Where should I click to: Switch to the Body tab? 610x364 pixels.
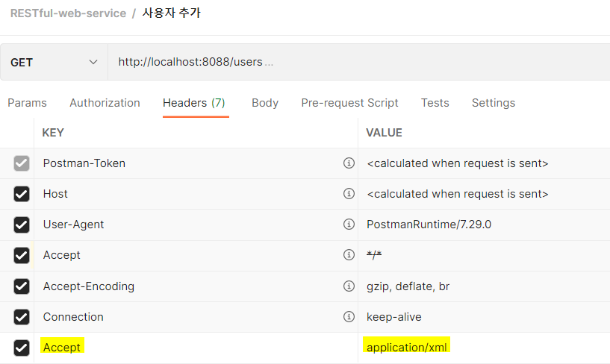point(265,103)
